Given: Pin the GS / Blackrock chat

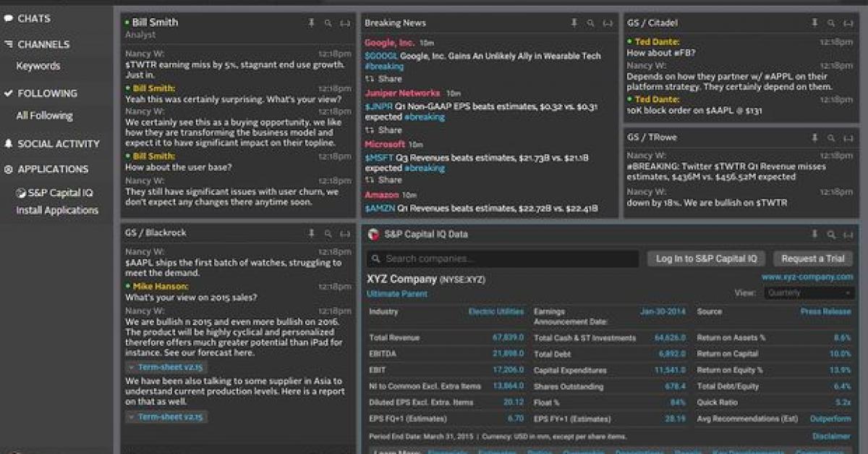Looking at the screenshot, I should point(312,233).
